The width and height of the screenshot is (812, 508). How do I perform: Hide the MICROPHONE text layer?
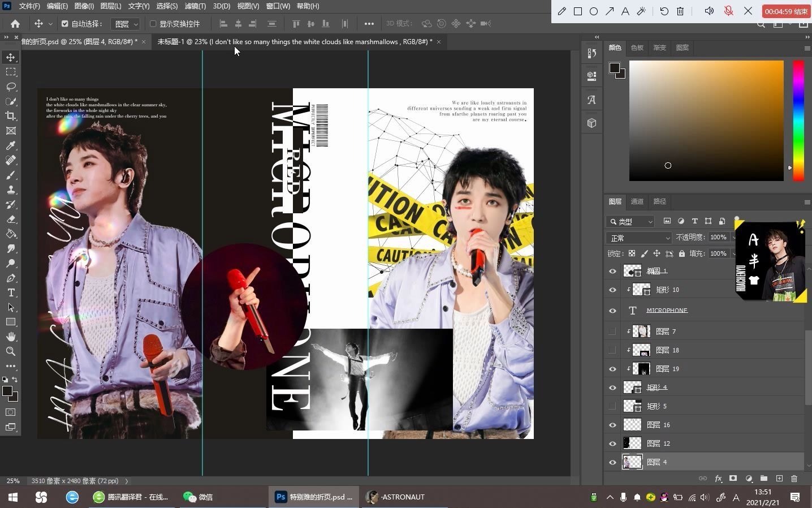(x=612, y=311)
